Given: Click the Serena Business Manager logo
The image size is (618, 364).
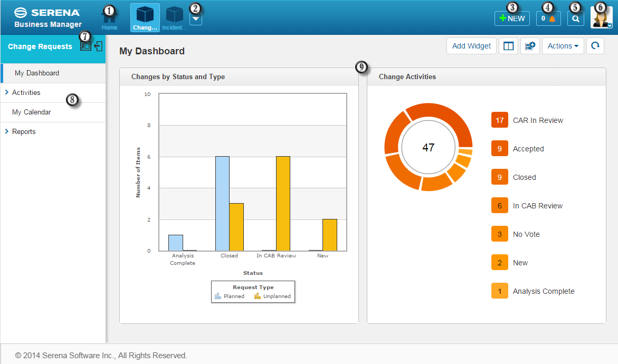Looking at the screenshot, I should (47, 18).
